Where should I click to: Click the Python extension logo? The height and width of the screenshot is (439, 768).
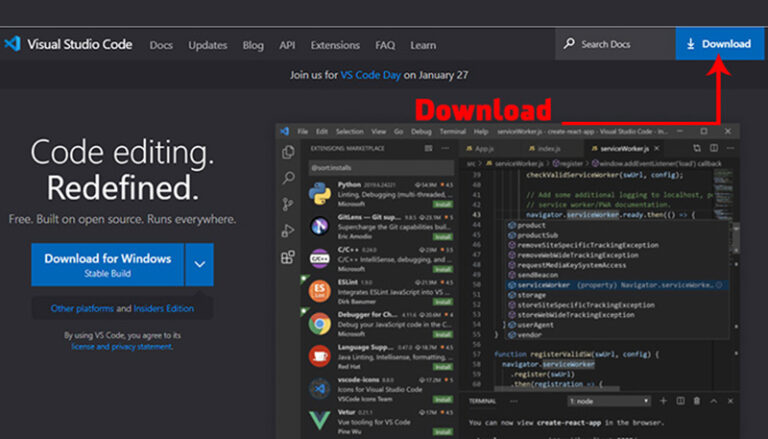320,193
